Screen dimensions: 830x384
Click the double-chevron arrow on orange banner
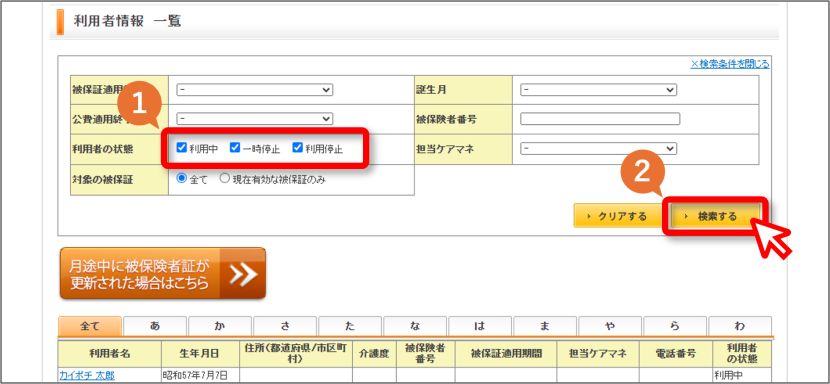[243, 274]
